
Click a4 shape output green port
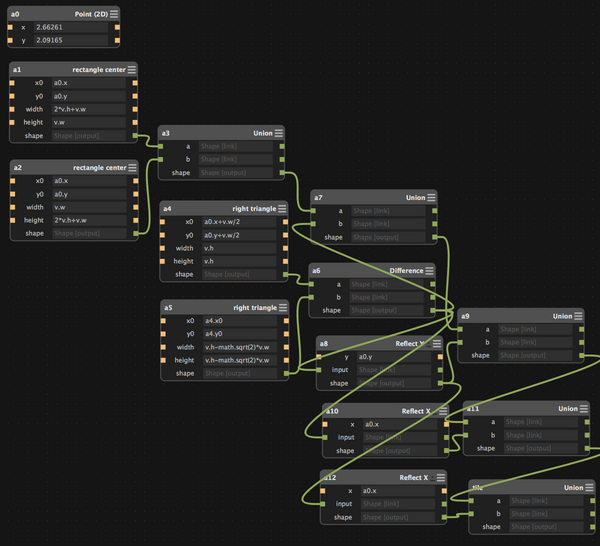pyautogui.click(x=285, y=274)
